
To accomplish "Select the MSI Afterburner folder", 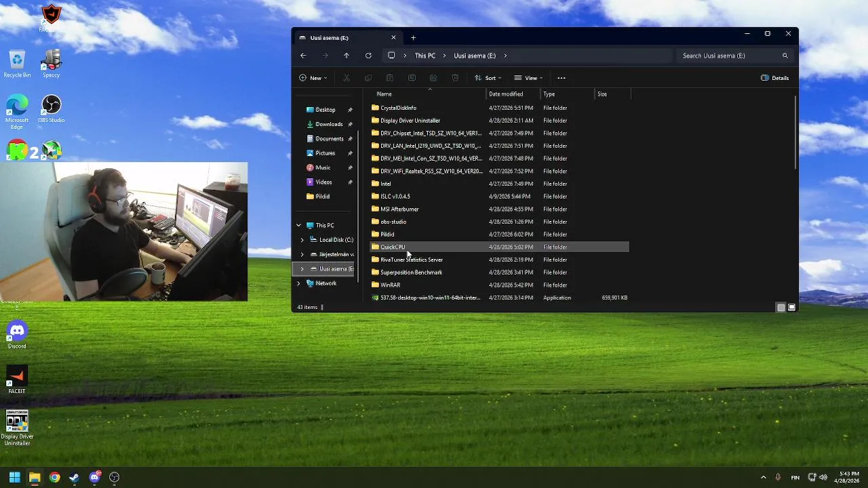I will click(x=500, y=209).
